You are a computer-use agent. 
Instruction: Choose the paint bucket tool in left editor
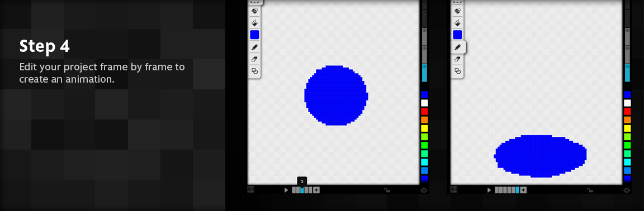255,23
